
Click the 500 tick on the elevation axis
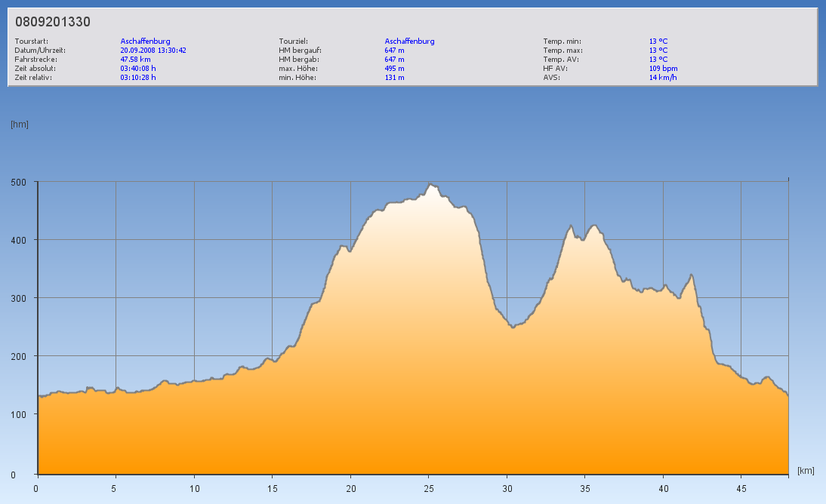coord(18,182)
